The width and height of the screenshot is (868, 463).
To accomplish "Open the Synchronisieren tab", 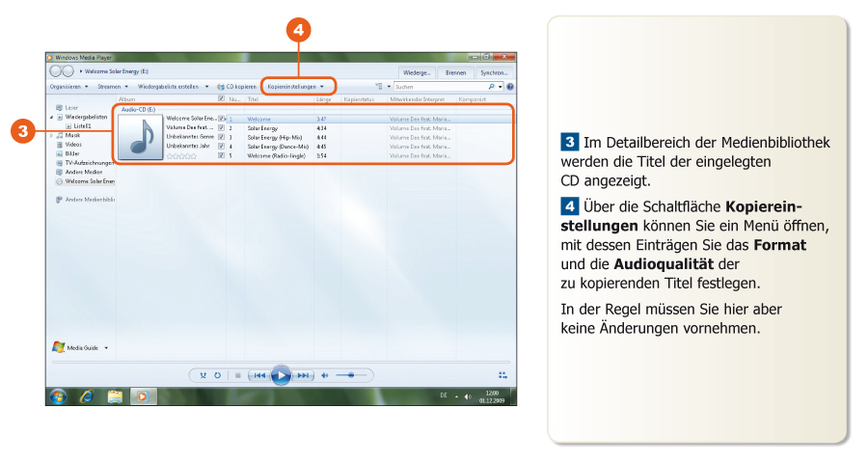I will pyautogui.click(x=494, y=72).
